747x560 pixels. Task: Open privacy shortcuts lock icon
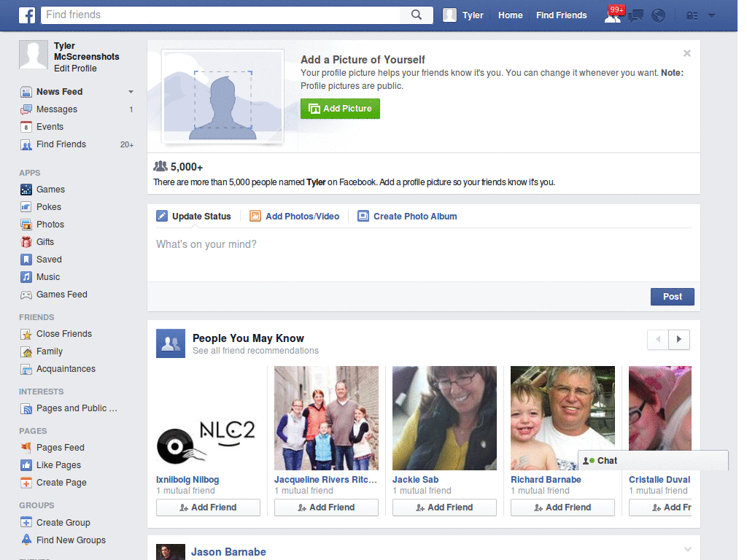coord(692,16)
